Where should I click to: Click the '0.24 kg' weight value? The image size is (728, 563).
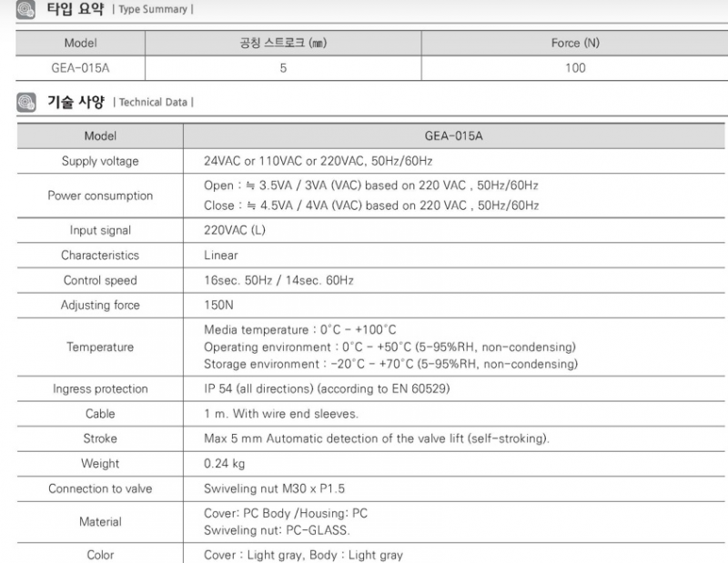[224, 464]
